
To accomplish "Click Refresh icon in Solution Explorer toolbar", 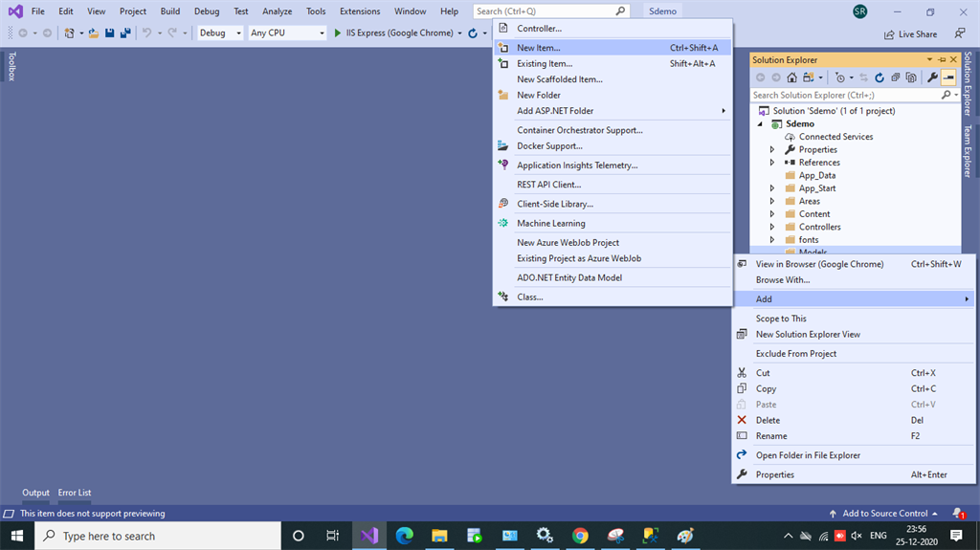I will pos(880,77).
